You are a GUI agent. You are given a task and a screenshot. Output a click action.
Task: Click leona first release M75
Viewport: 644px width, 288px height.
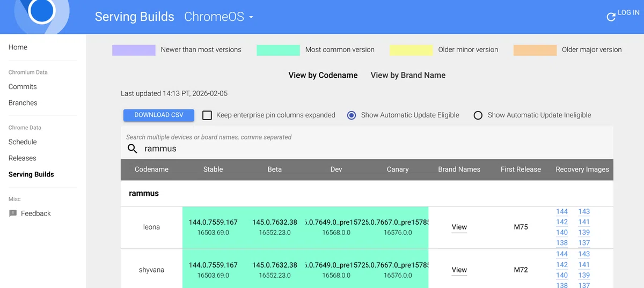(521, 227)
